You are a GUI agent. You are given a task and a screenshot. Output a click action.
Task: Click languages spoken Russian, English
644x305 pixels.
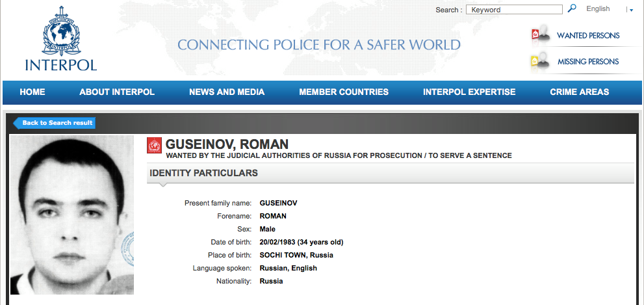click(x=289, y=269)
